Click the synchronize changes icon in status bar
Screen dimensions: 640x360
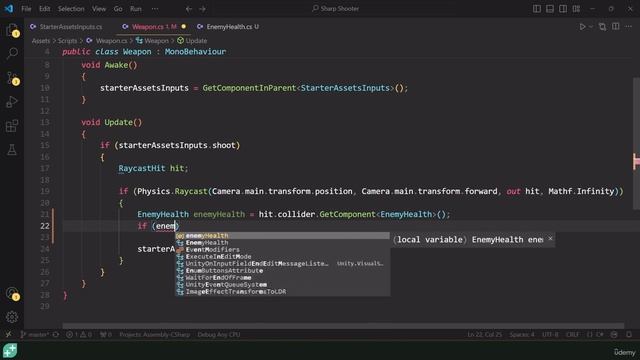(56, 335)
